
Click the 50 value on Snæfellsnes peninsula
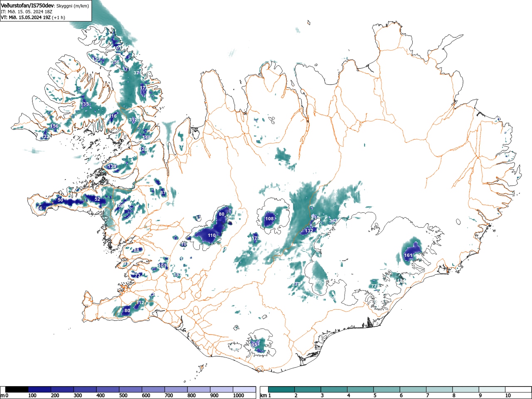coord(60,200)
